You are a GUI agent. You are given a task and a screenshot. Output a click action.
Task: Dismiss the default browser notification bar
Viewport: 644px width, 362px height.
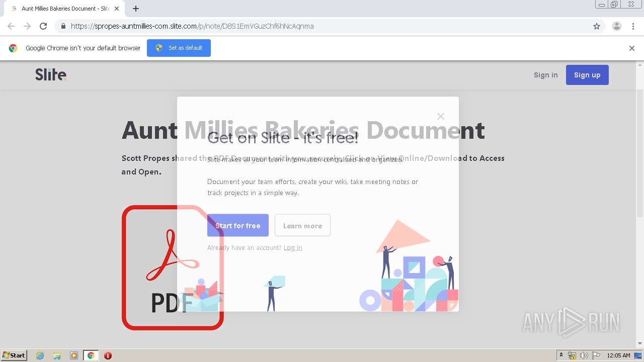pyautogui.click(x=632, y=48)
